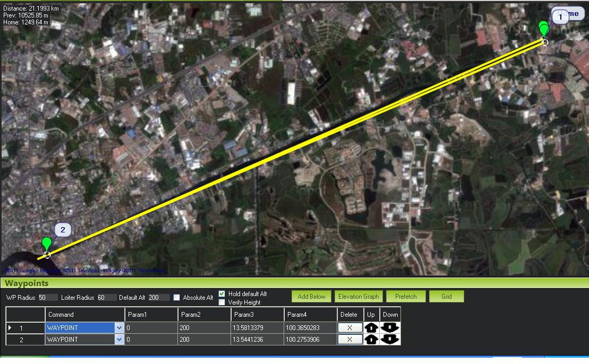Click the Up arrow for waypoint 1

click(371, 328)
